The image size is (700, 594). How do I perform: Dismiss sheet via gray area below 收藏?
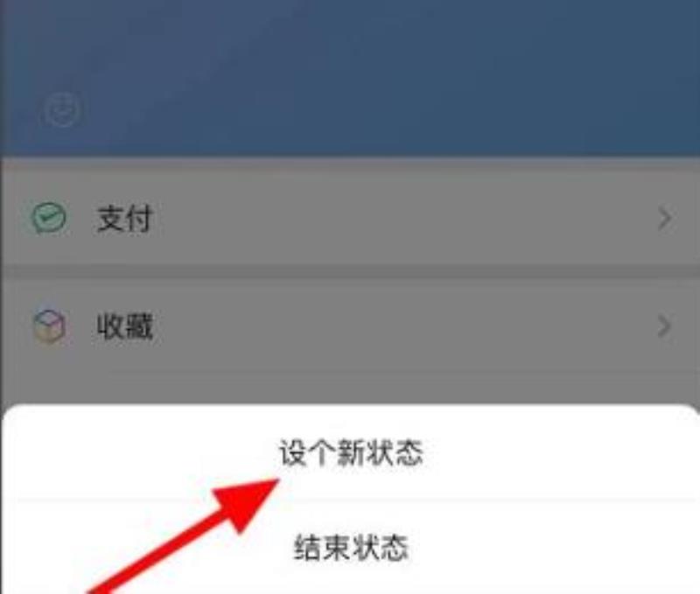pyautogui.click(x=350, y=386)
